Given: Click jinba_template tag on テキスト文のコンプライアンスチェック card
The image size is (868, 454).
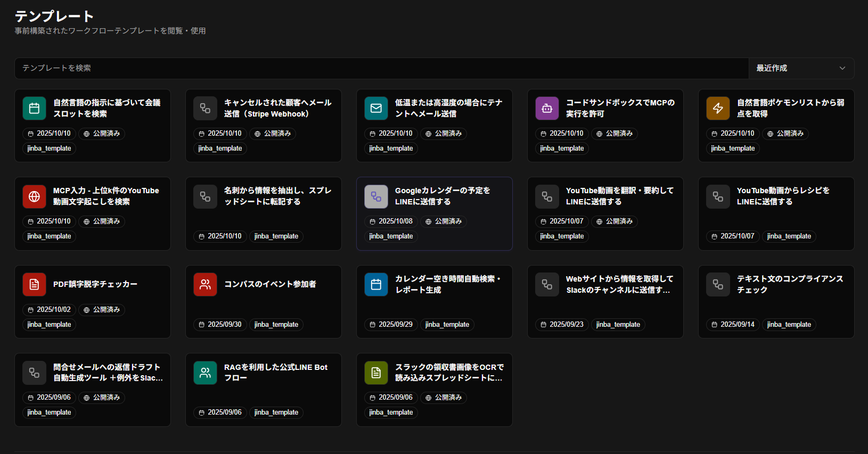Looking at the screenshot, I should pyautogui.click(x=789, y=325).
